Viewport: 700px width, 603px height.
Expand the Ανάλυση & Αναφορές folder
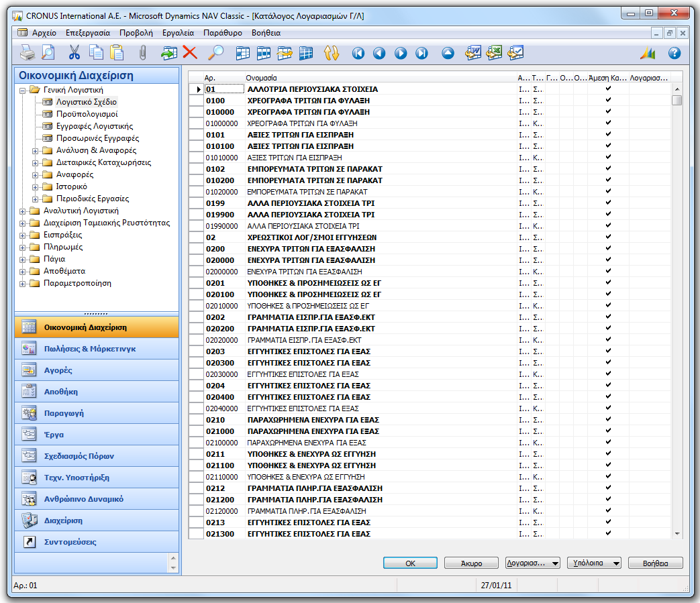(x=36, y=151)
